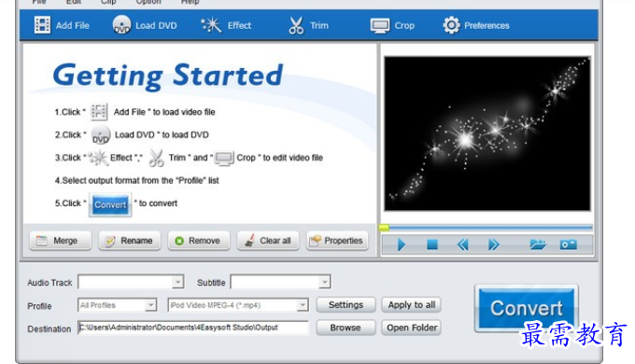Select the Trim scissors tool

[x=296, y=25]
